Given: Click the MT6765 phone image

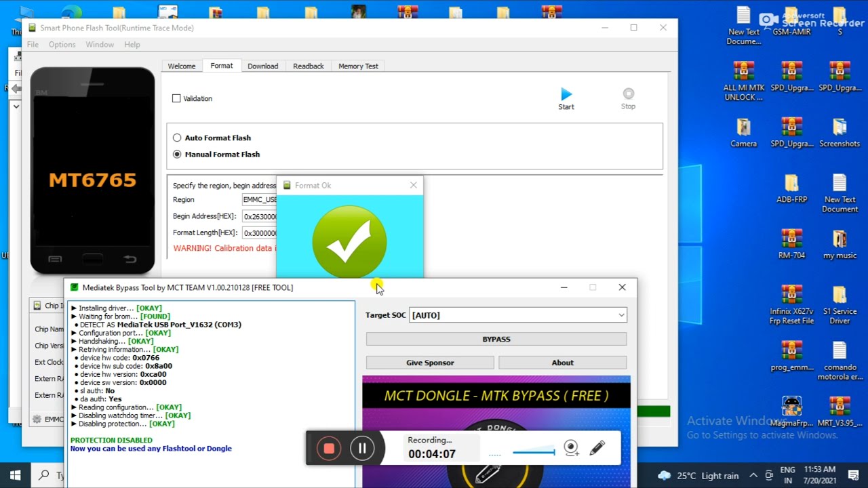Looking at the screenshot, I should point(92,171).
